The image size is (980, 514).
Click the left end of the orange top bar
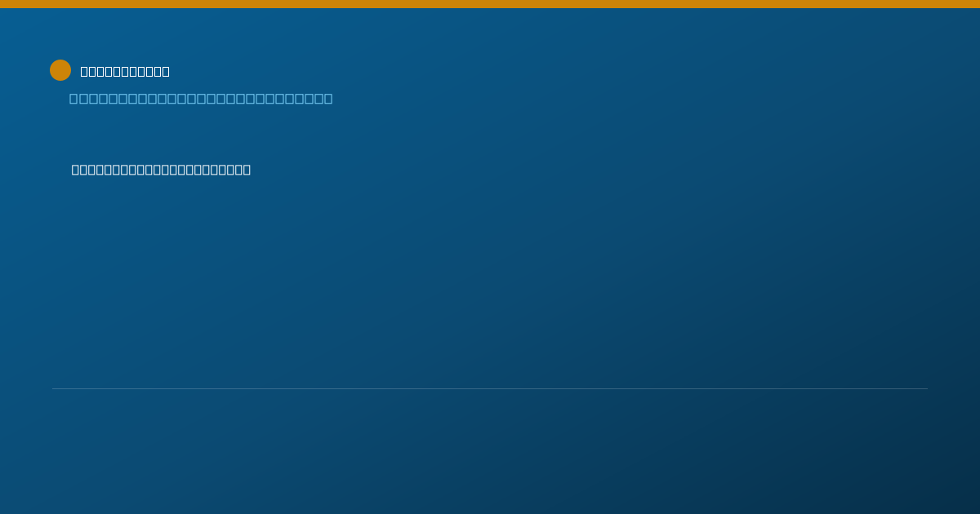click(x=2, y=4)
